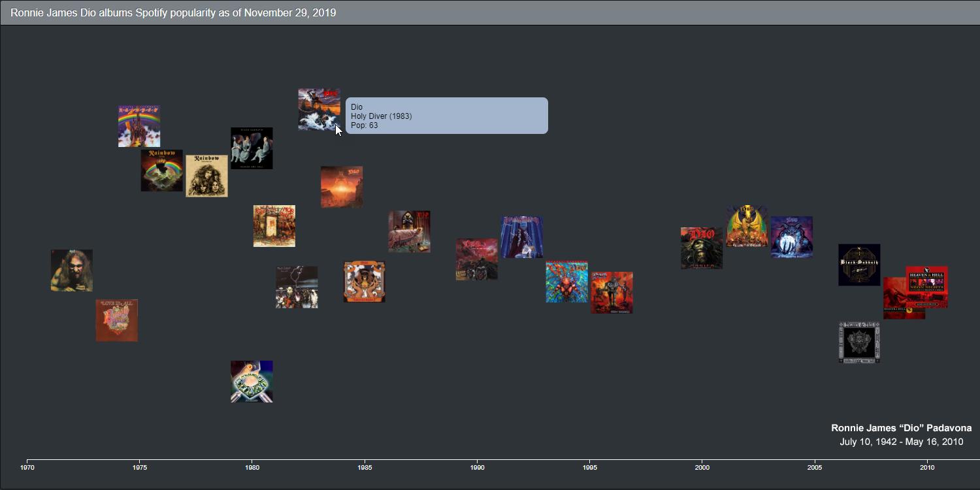The height and width of the screenshot is (490, 980).
Task: Click The Last in Line cover
Action: pyautogui.click(x=342, y=187)
